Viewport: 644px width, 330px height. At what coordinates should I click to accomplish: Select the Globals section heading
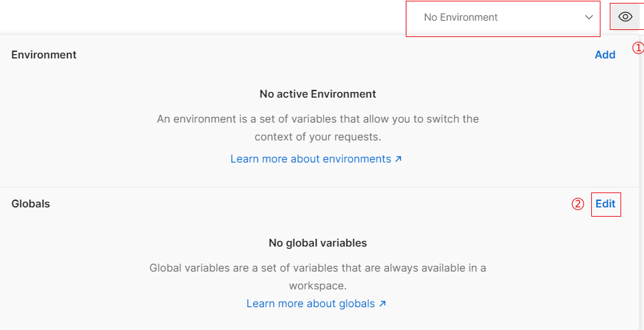[31, 204]
